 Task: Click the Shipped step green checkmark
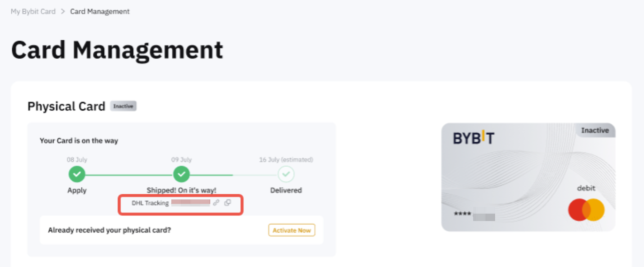click(181, 175)
